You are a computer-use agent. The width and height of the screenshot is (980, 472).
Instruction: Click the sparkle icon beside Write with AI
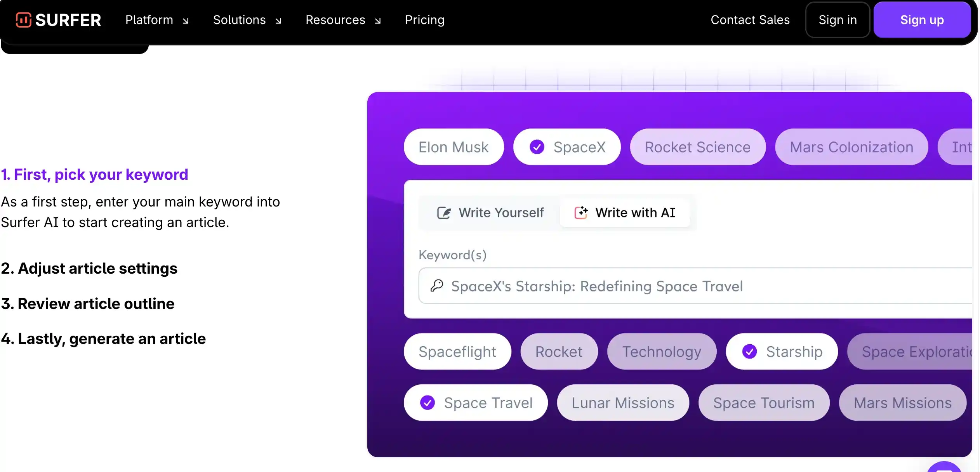tap(581, 213)
